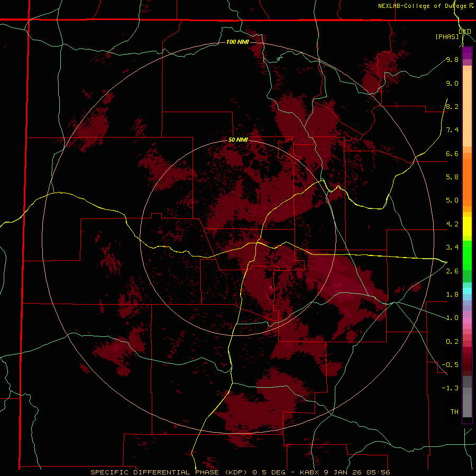This screenshot has width=476, height=476.
Task: Click the 1.8 scale label
Action: pos(452,295)
